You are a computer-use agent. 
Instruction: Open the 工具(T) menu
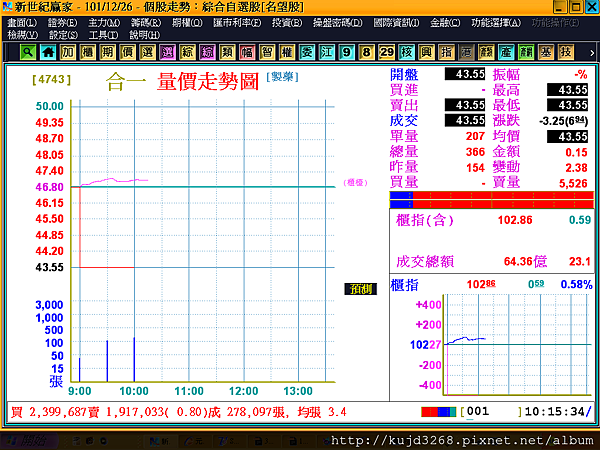tap(103, 35)
